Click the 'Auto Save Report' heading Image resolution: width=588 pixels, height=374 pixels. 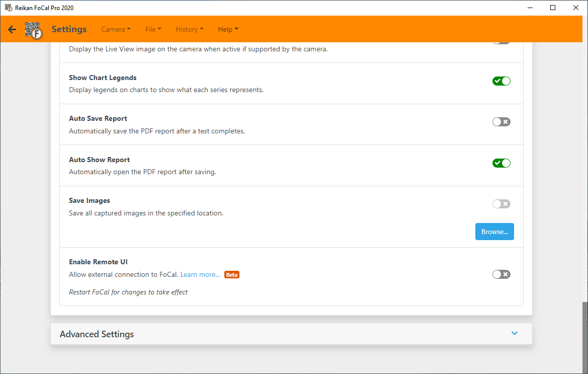tap(98, 118)
